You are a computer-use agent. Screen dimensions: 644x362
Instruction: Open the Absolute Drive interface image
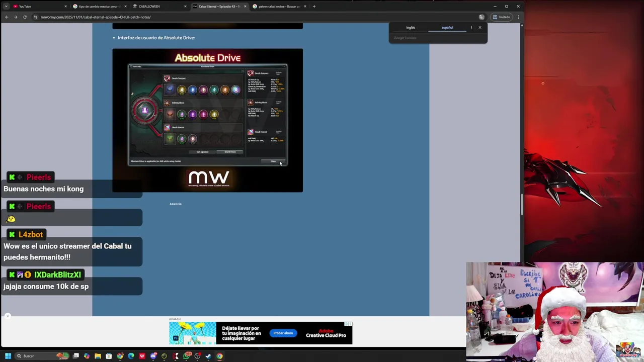point(207,120)
